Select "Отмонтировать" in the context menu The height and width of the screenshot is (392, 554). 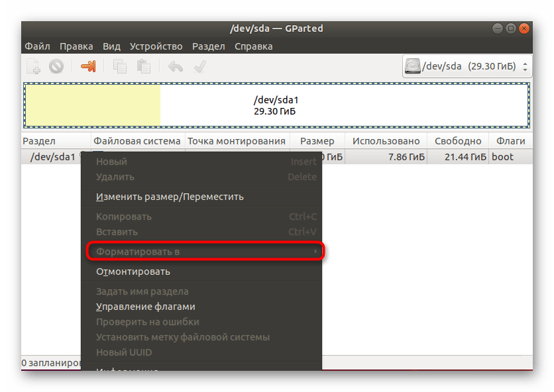click(133, 271)
